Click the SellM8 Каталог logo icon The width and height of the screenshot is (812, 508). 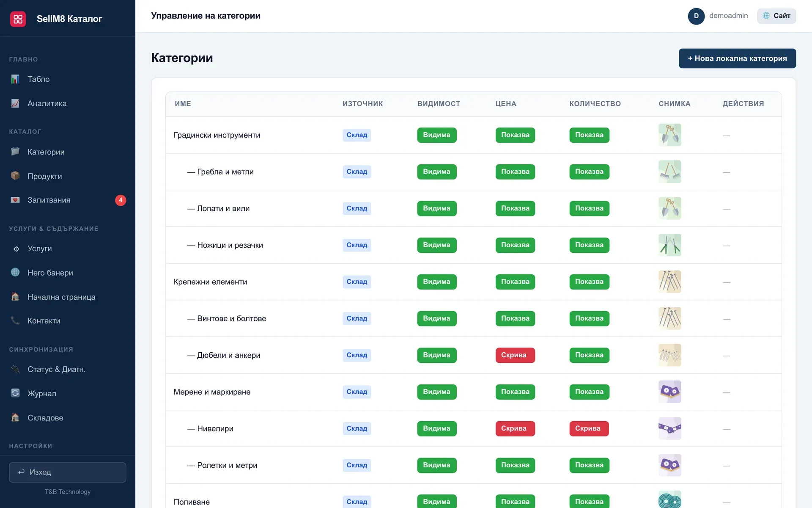coord(18,19)
